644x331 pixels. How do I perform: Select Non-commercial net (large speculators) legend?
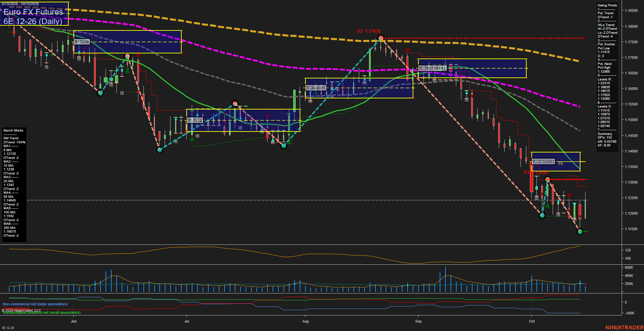coord(35,304)
